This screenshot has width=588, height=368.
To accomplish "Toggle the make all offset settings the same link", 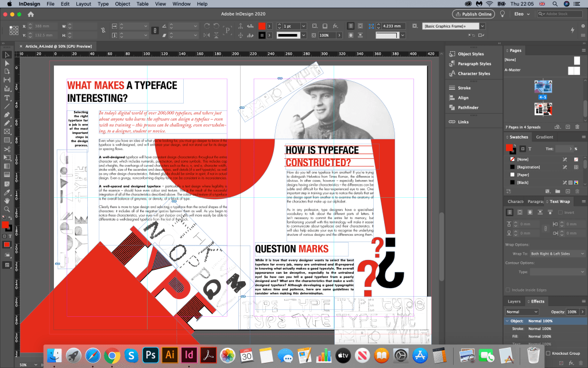I will click(x=545, y=228).
